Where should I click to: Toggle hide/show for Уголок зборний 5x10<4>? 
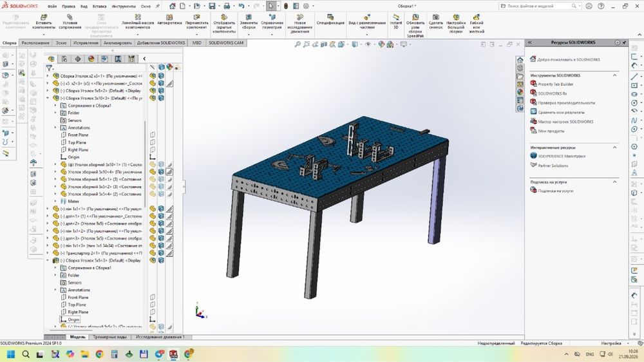coord(153,172)
